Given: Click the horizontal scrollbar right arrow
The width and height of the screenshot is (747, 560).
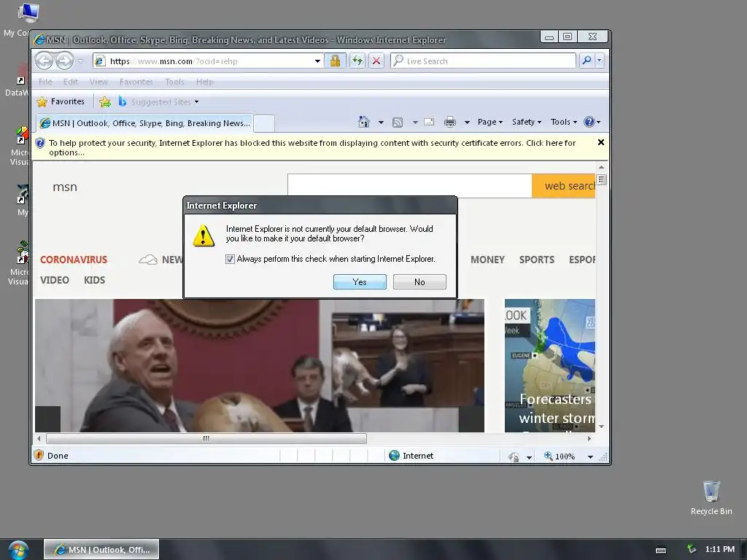Looking at the screenshot, I should pos(589,438).
